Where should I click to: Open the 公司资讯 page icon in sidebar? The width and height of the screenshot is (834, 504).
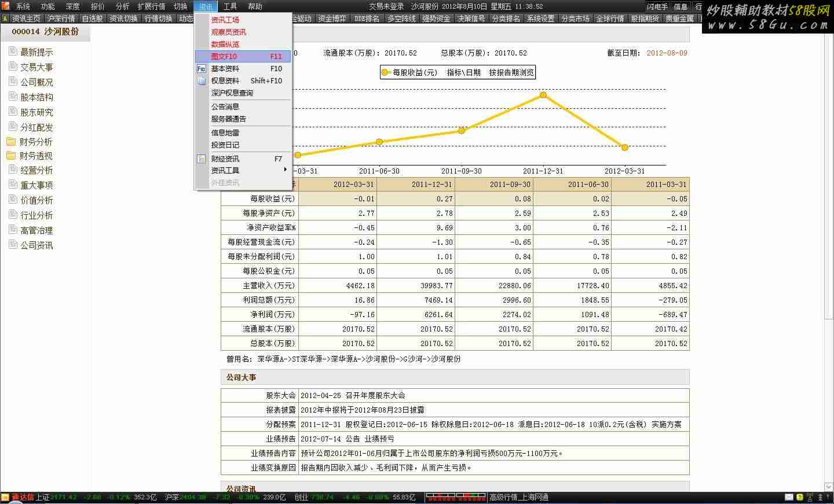point(13,245)
